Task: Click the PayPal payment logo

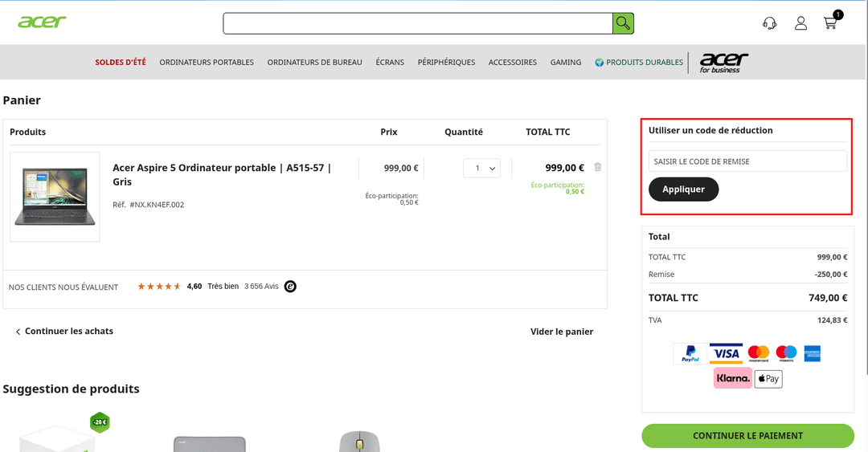Action: (690, 353)
